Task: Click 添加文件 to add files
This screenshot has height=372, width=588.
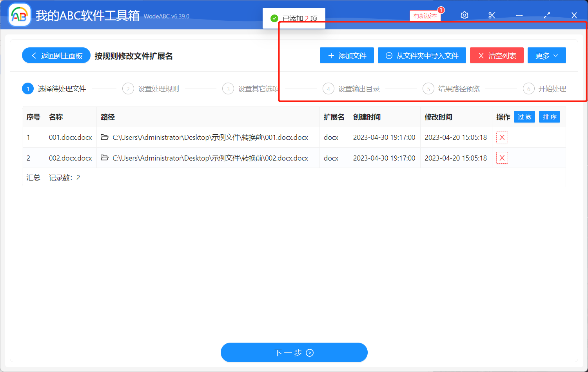Action: click(x=347, y=55)
